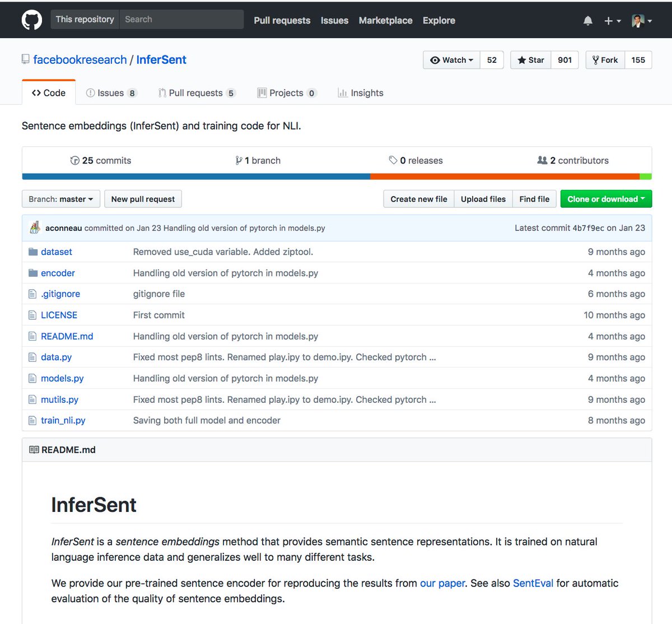Click the New pull request button

[143, 199]
